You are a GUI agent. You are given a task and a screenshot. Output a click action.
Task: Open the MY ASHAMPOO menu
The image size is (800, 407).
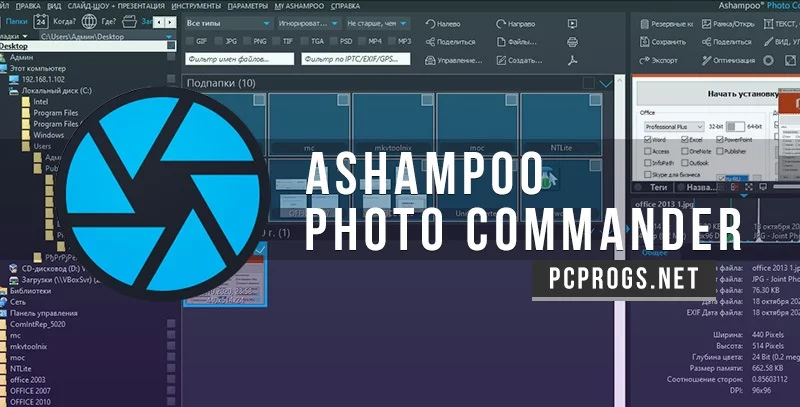coord(299,6)
